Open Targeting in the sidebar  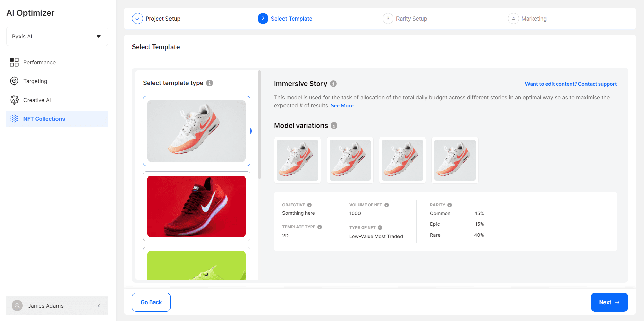[57, 81]
